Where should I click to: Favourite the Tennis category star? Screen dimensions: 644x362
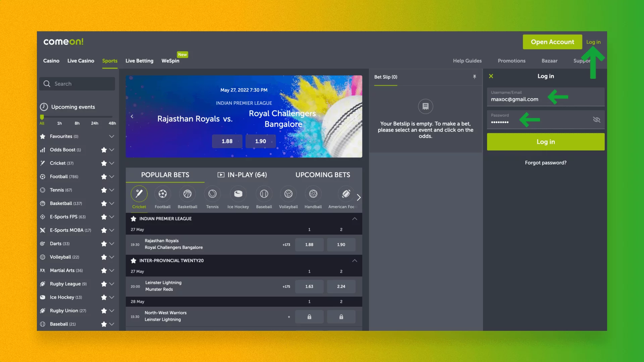[104, 190]
